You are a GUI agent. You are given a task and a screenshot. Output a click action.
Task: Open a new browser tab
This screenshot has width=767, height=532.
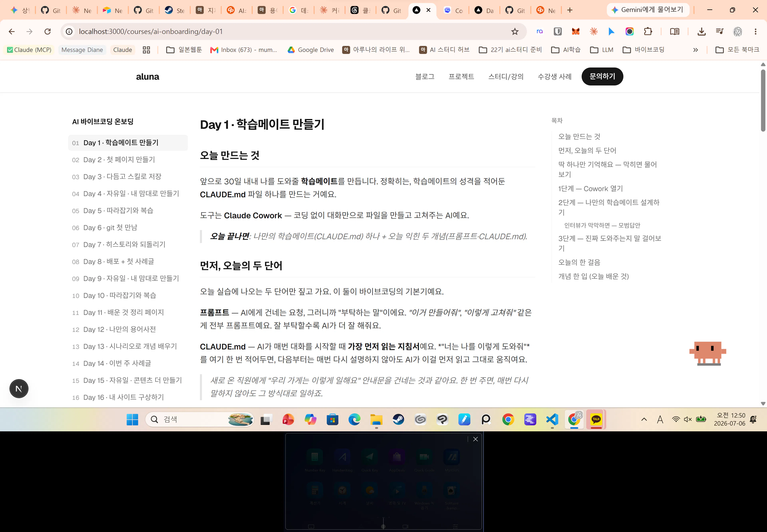(570, 10)
